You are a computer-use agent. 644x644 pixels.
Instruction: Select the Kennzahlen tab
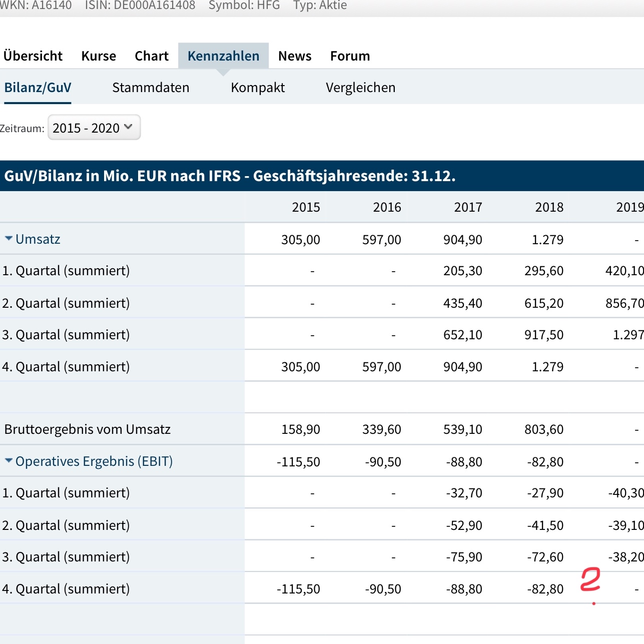tap(223, 56)
